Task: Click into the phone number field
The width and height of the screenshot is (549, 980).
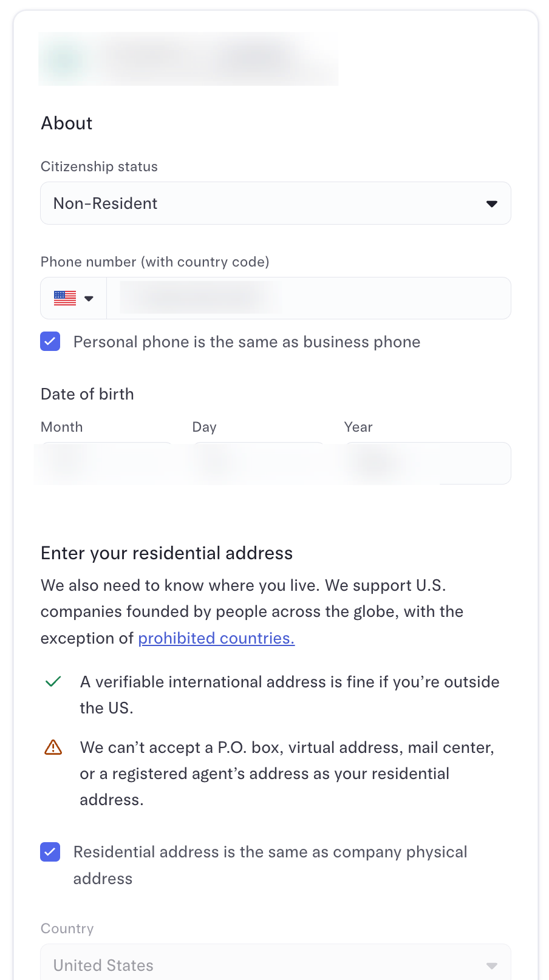Action: click(x=309, y=298)
